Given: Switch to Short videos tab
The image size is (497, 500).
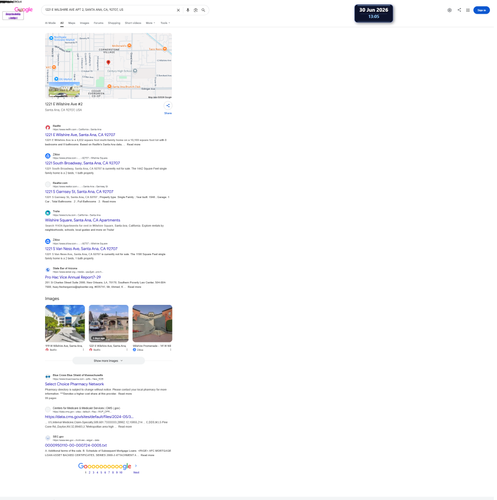Looking at the screenshot, I should pos(133,23).
